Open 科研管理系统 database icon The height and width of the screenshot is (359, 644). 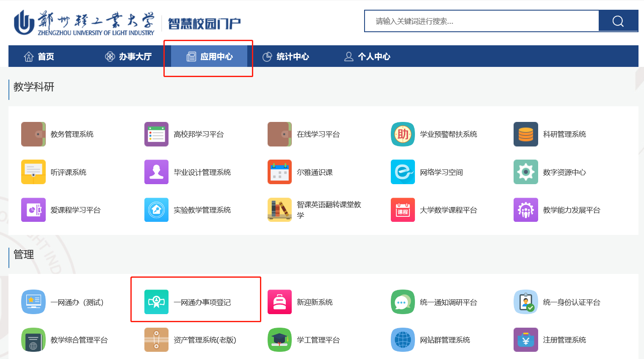click(x=525, y=134)
